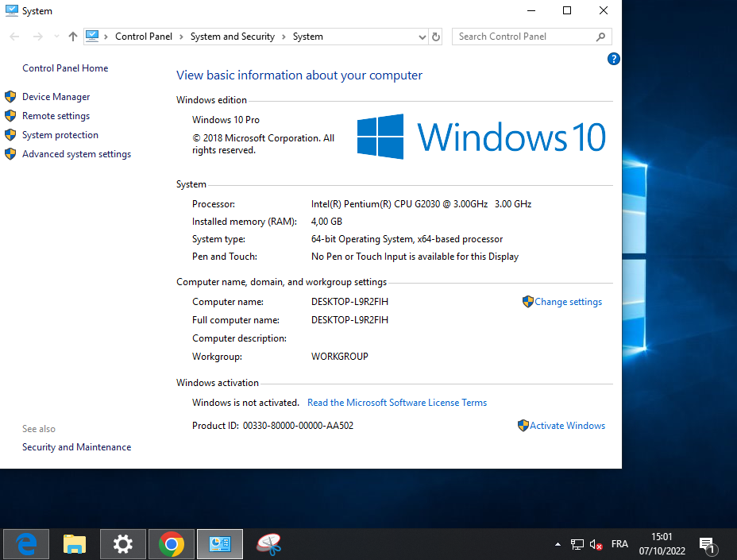The height and width of the screenshot is (560, 737).
Task: Click the shield icon beside Change settings
Action: click(528, 301)
